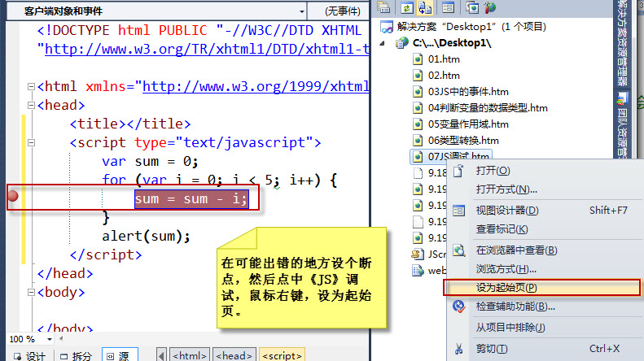
Task: Click the JScript file icon in the tree
Action: coord(418,254)
